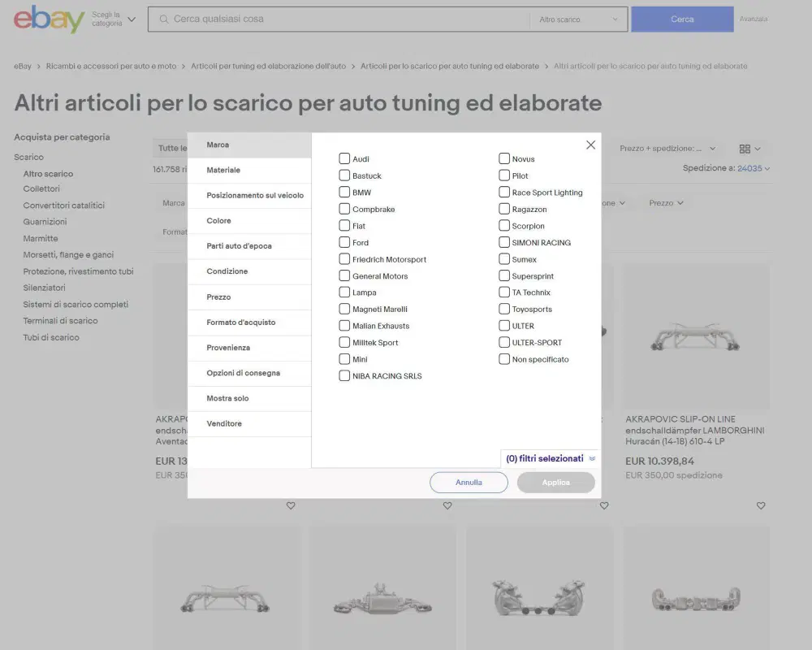Go to the Marmitte category
This screenshot has width=812, height=650.
(x=41, y=238)
